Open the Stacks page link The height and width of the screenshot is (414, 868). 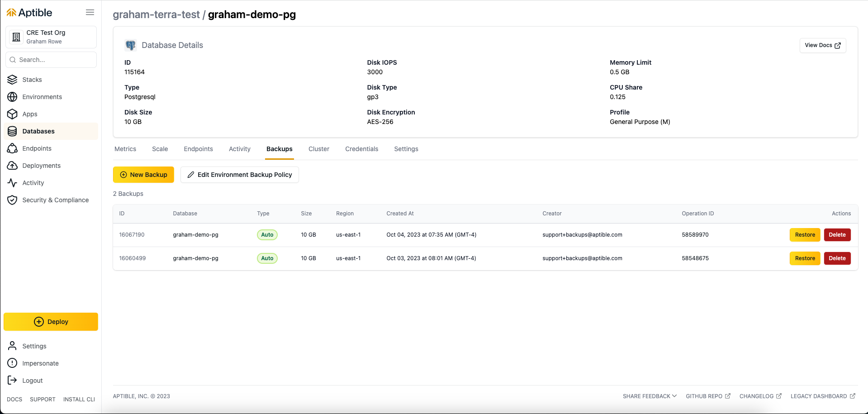pyautogui.click(x=32, y=80)
